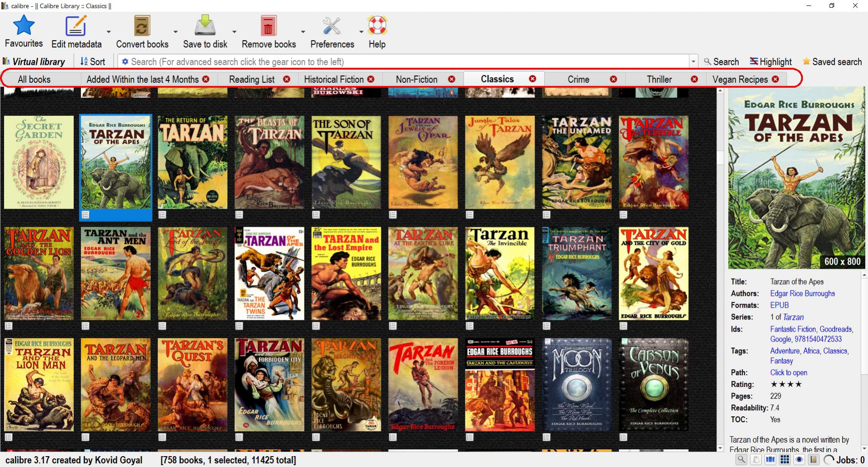The image size is (868, 467).
Task: Follow the Click to open path link
Action: 789,372
